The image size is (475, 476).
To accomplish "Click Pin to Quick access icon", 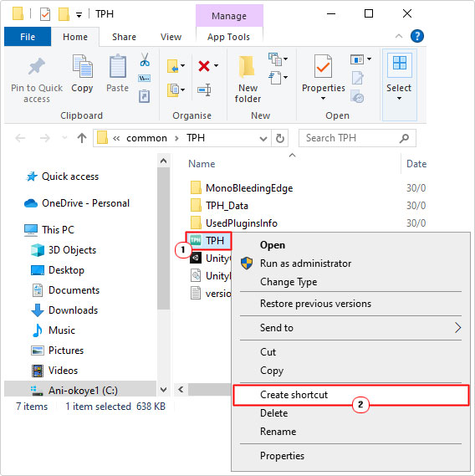I will [x=37, y=66].
